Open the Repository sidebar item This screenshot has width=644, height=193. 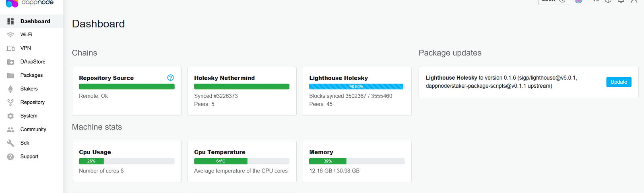[x=31, y=103]
